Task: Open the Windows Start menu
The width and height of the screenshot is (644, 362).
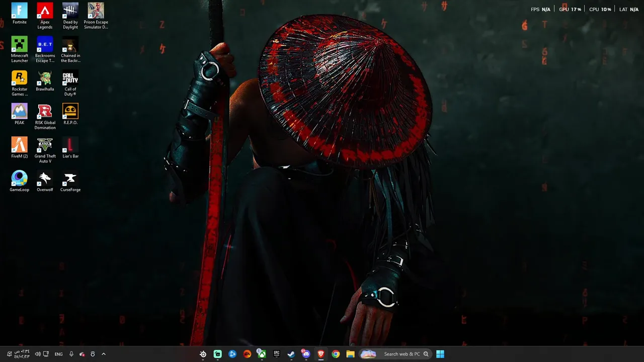Action: coord(440,354)
